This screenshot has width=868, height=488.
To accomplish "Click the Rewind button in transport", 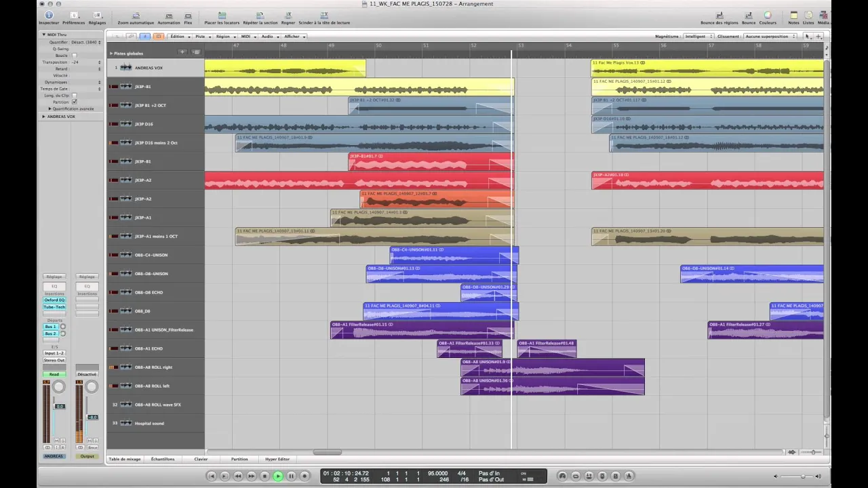I will click(x=238, y=476).
